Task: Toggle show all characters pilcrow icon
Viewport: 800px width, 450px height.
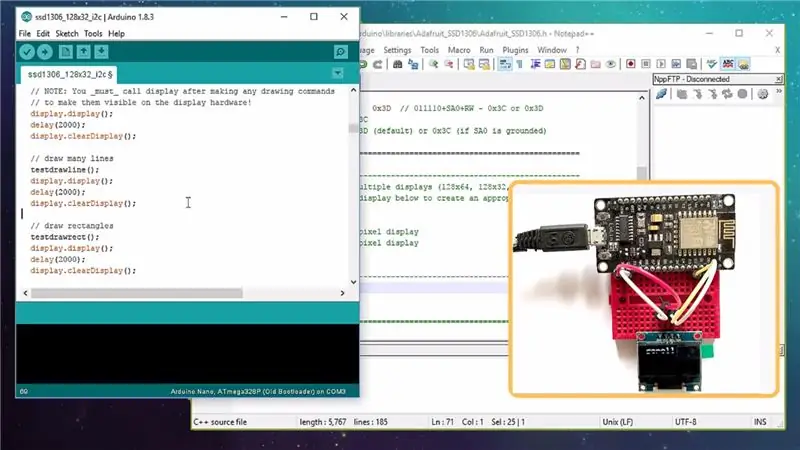Action: (520, 64)
